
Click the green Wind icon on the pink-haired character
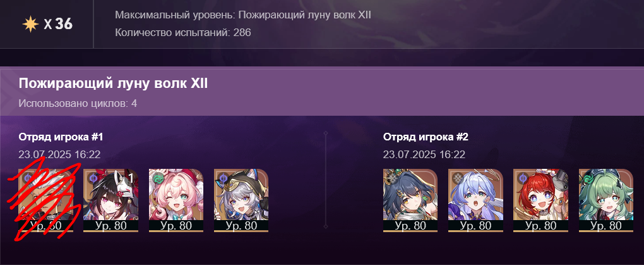158,177
